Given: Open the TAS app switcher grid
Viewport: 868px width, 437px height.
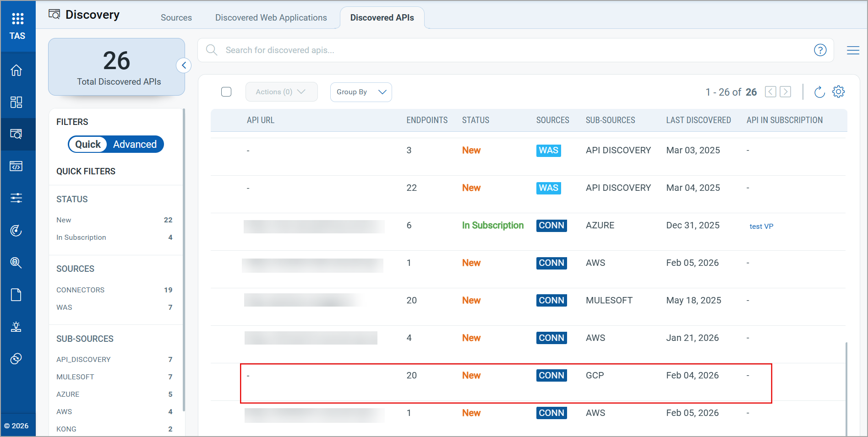Looking at the screenshot, I should (17, 19).
